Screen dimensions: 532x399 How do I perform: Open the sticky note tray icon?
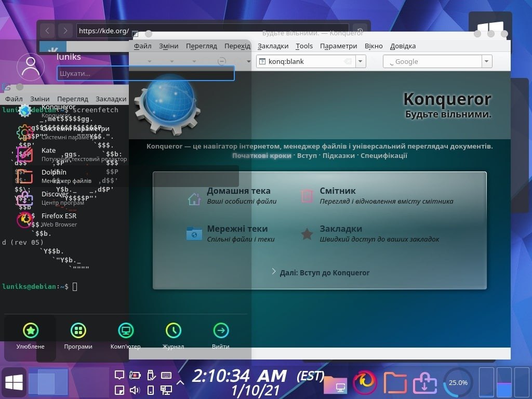click(119, 390)
